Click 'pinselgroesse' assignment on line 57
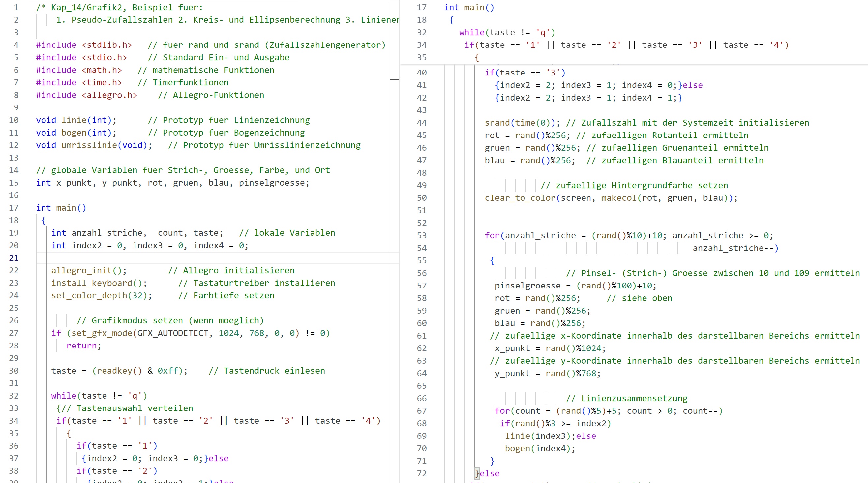 [x=527, y=286]
